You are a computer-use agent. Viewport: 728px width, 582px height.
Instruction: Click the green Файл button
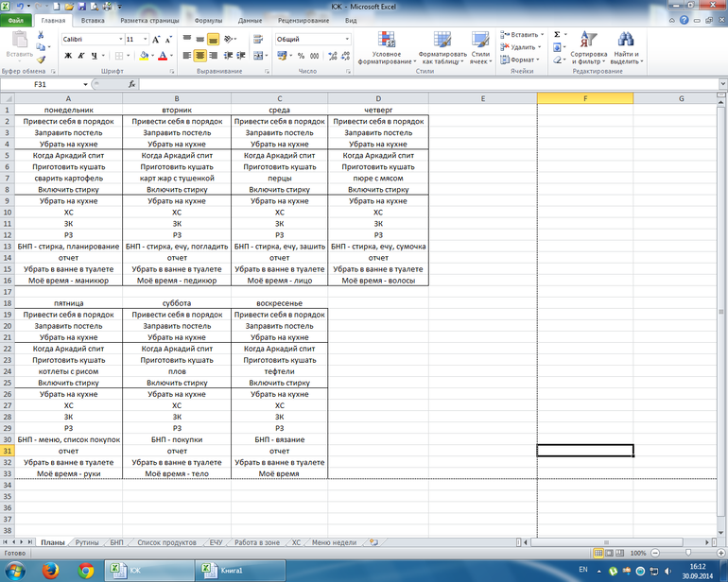17,19
